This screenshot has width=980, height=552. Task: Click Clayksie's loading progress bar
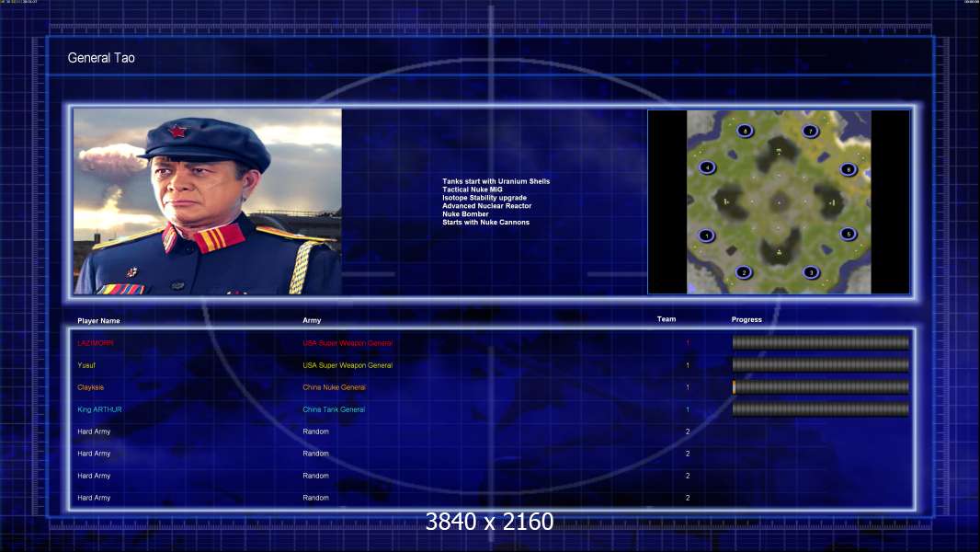click(821, 387)
